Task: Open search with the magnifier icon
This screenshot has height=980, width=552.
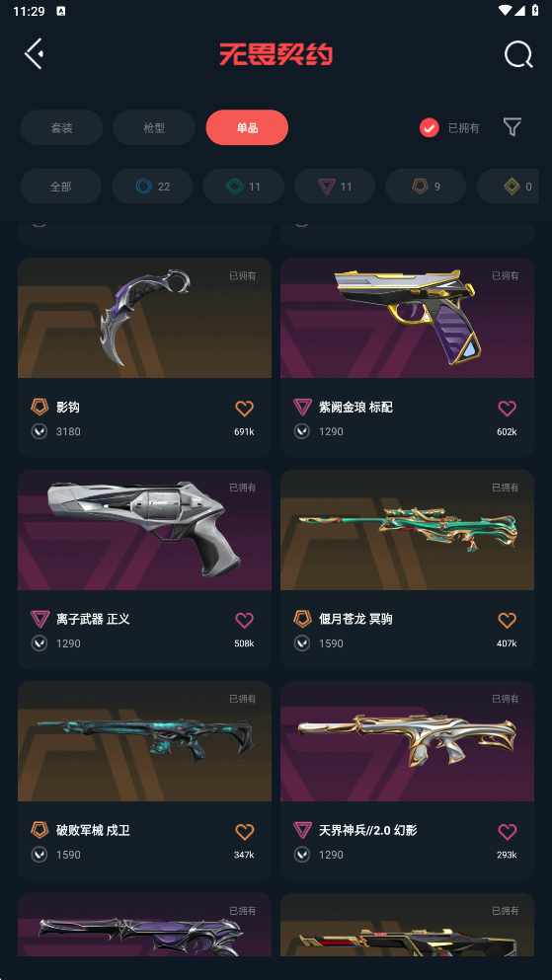Action: 518,54
